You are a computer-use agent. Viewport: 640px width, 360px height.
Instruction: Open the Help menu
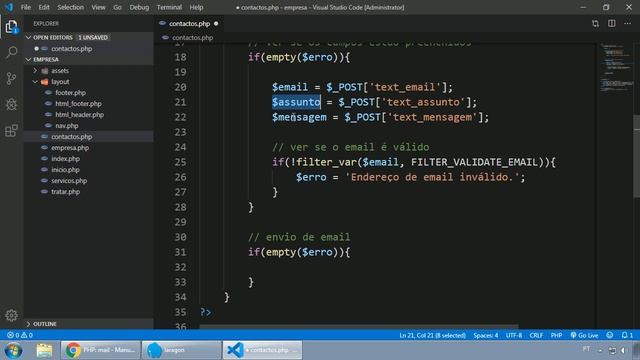(196, 7)
